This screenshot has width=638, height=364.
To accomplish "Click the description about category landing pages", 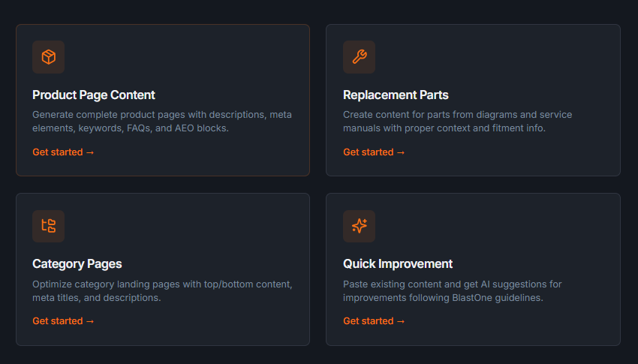I will 162,290.
